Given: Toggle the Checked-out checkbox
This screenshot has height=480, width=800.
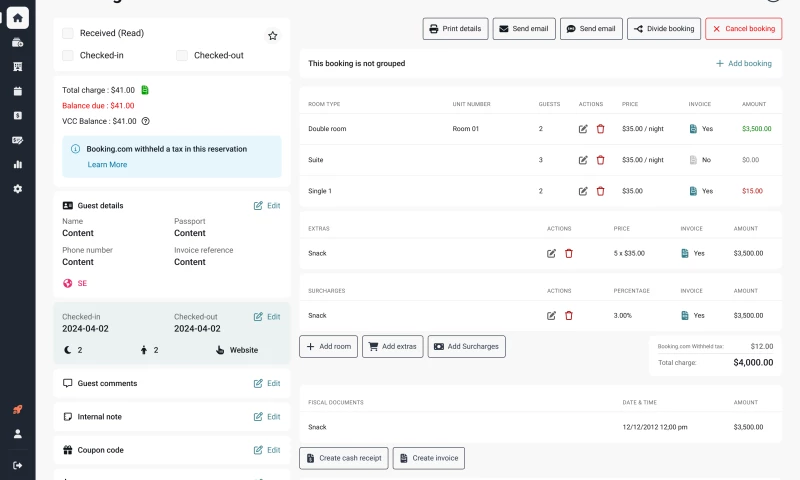Looking at the screenshot, I should pyautogui.click(x=182, y=55).
